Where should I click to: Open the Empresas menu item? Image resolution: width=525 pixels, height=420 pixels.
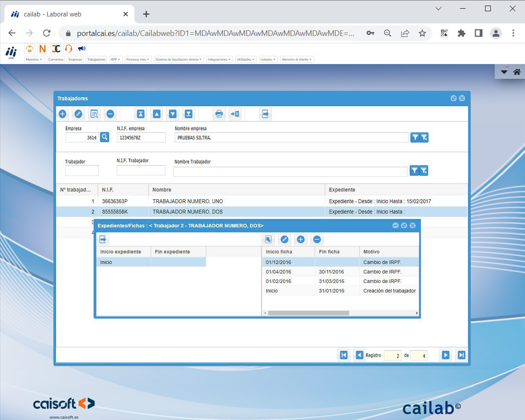coord(75,59)
